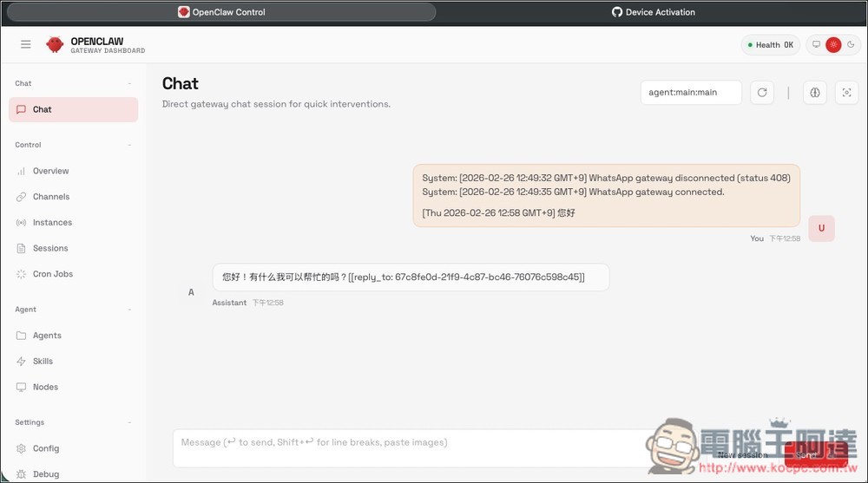868x483 pixels.
Task: Click the user avatar U
Action: pos(821,228)
